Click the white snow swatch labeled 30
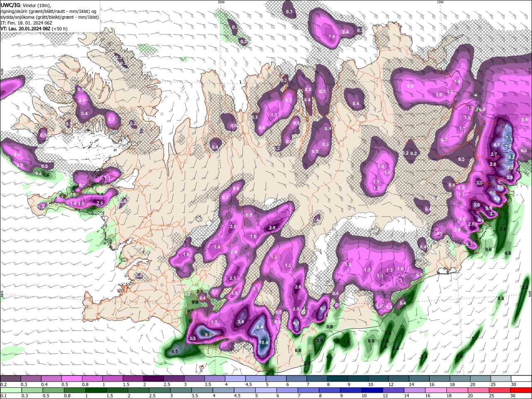 [521, 378]
